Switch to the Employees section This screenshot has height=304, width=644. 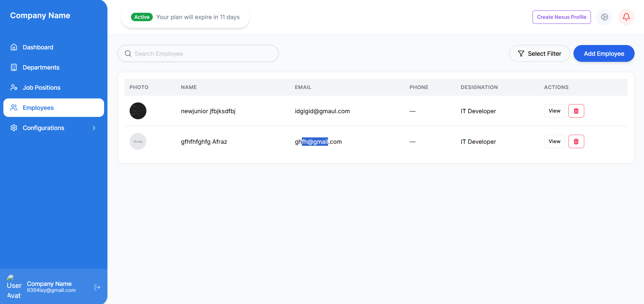(x=38, y=107)
